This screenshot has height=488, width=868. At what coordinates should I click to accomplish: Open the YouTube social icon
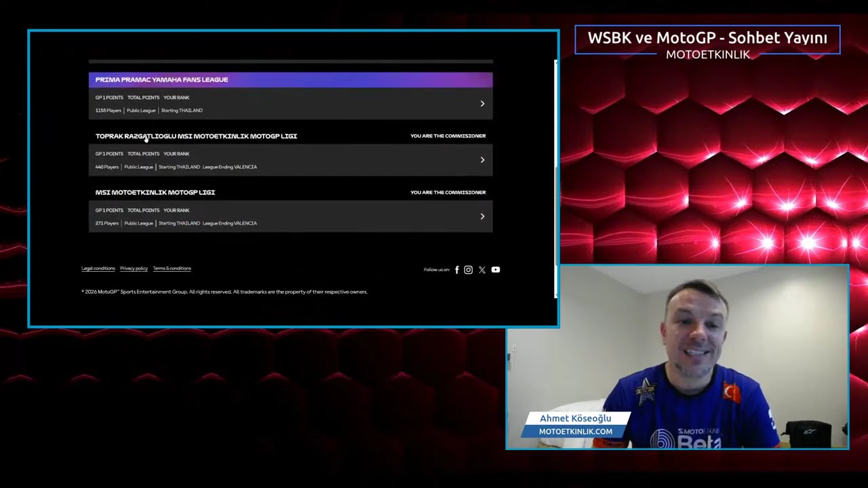coord(496,270)
